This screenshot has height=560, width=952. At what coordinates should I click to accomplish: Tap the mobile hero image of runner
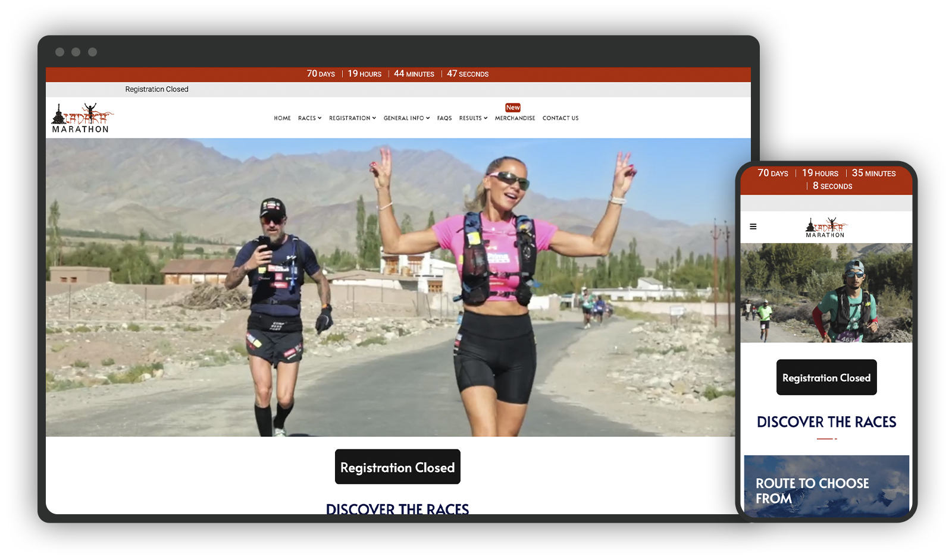[x=826, y=292]
